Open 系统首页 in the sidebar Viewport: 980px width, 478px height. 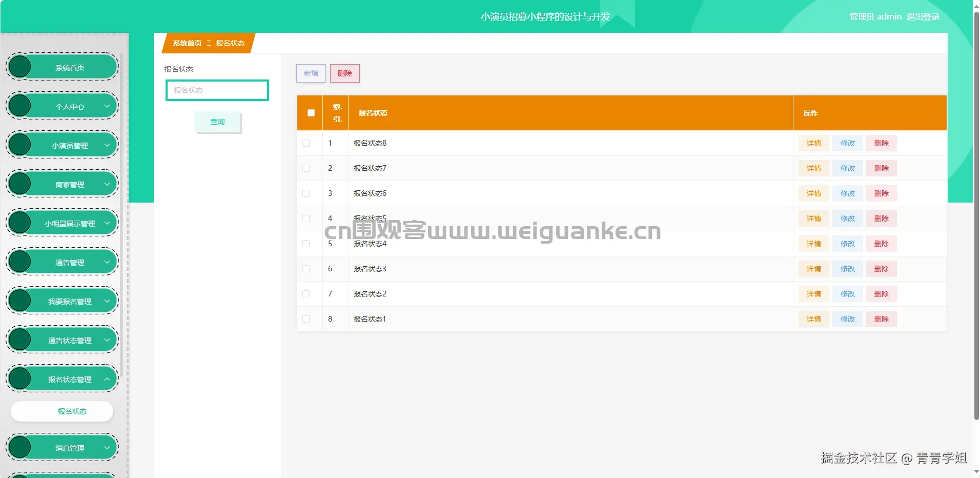point(62,67)
